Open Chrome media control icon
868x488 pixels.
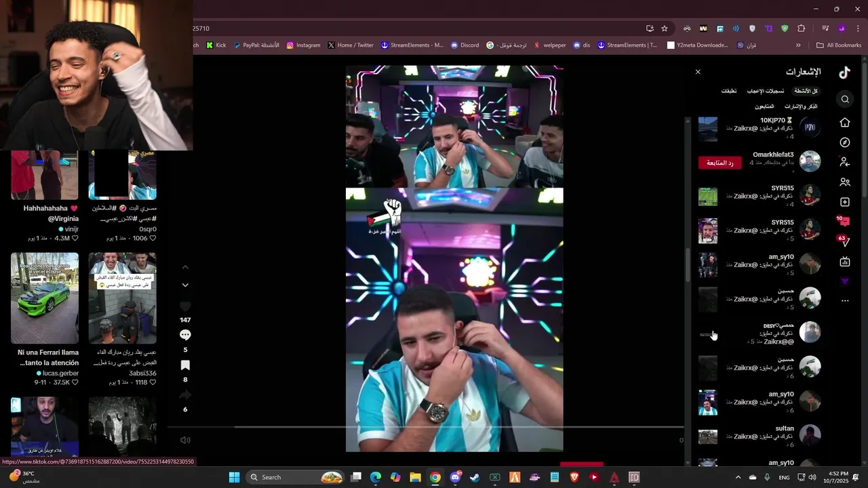825,28
